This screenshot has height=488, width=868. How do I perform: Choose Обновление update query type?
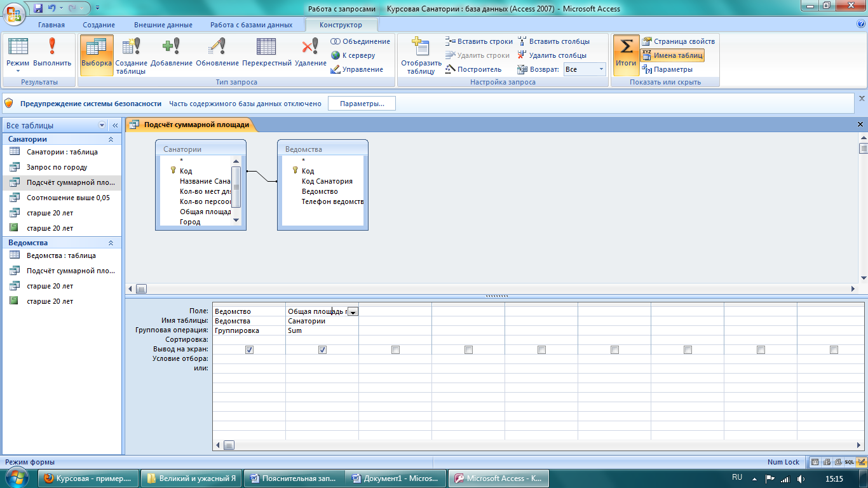tap(217, 55)
